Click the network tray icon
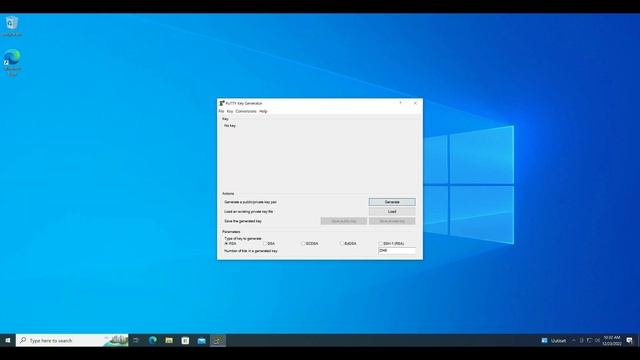 click(x=589, y=340)
